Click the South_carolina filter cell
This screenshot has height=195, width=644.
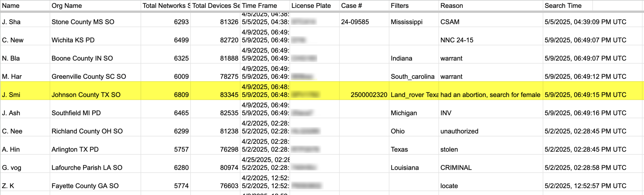414,72
